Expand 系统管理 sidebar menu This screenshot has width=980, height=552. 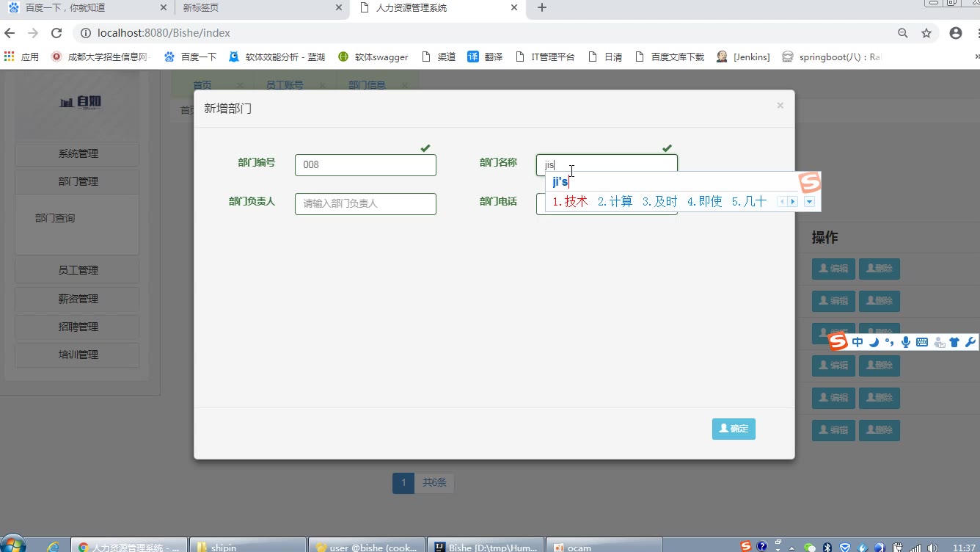click(x=77, y=154)
